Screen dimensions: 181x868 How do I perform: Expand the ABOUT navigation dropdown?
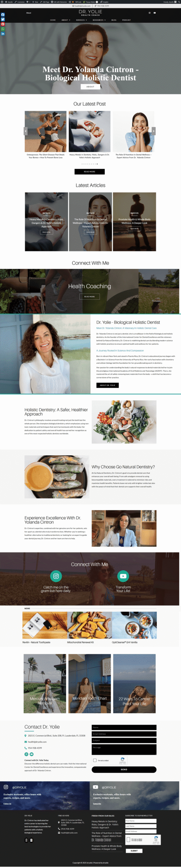66,20
